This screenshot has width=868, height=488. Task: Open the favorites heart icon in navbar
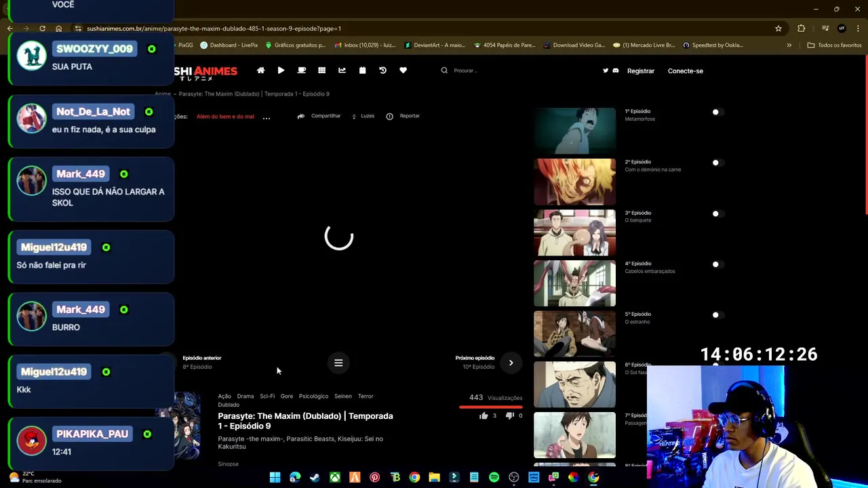click(x=403, y=70)
